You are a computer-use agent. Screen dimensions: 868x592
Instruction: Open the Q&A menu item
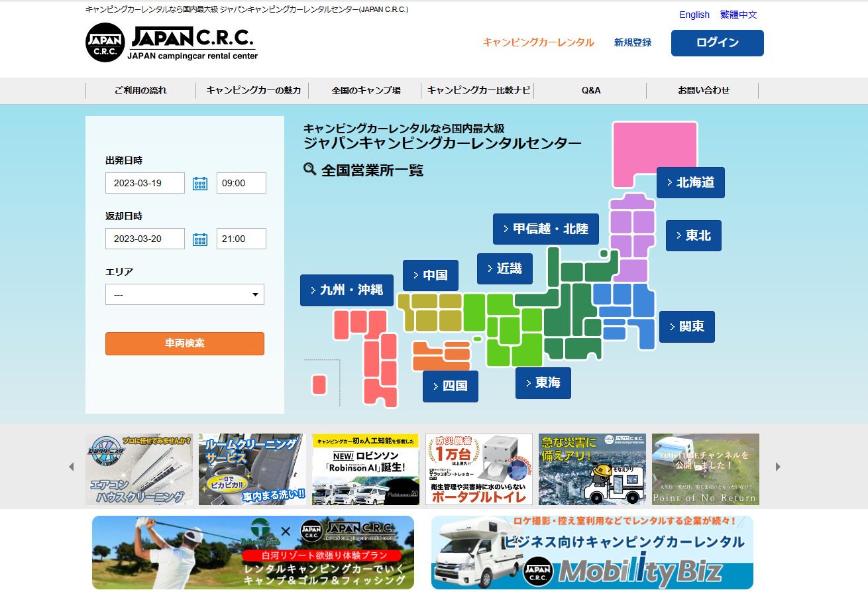591,90
